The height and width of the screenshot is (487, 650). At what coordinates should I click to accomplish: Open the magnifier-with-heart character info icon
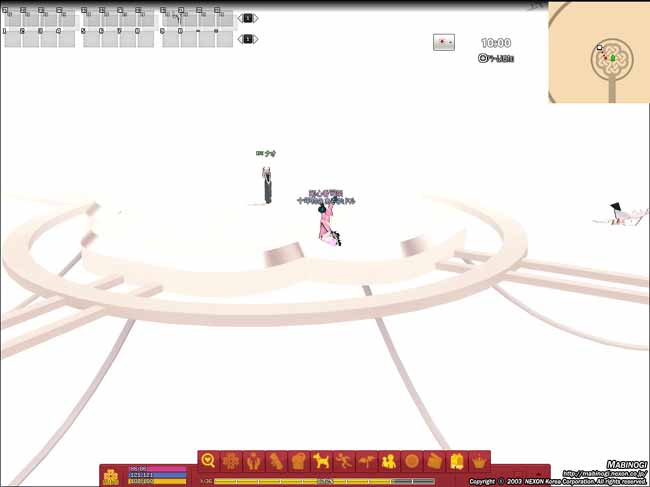click(x=209, y=461)
